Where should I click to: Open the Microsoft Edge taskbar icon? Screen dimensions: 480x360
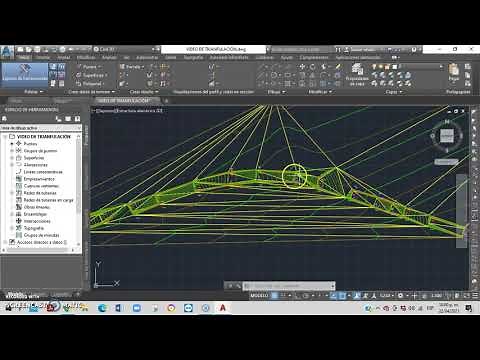102,308
